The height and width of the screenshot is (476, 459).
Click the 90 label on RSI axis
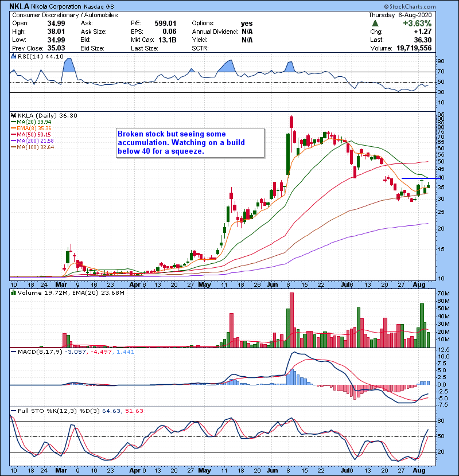pyautogui.click(x=441, y=61)
